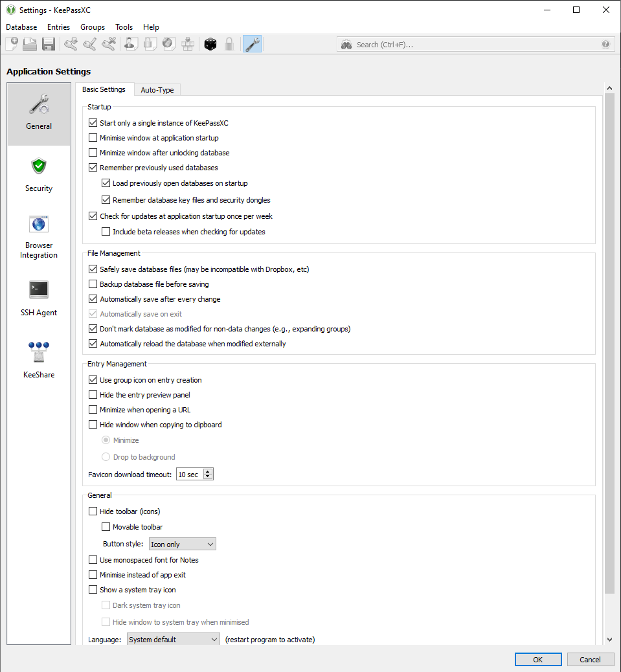Screen dimensions: 621x672
Task: Click the Copy Username toolbar icon
Action: point(131,44)
